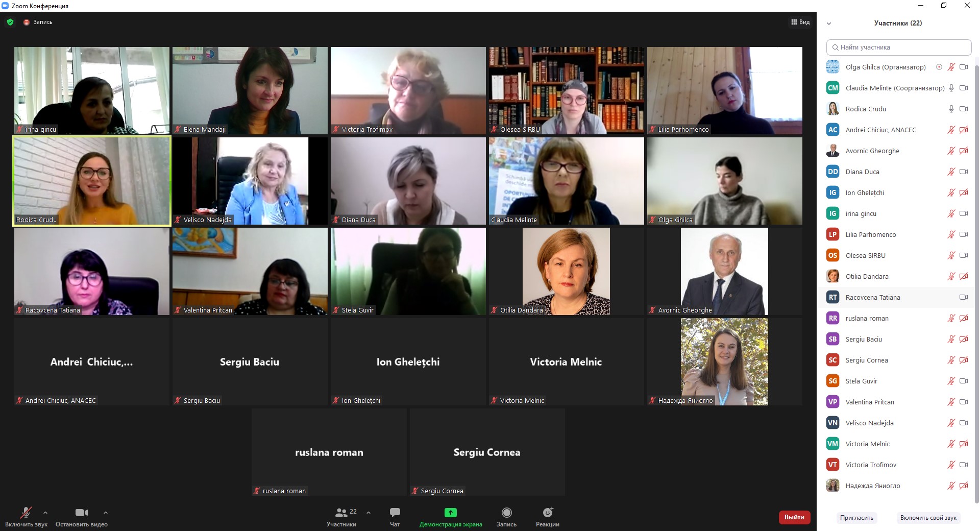Toggle muted mic icon for Diana Duca
This screenshot has width=980, height=531.
(951, 172)
